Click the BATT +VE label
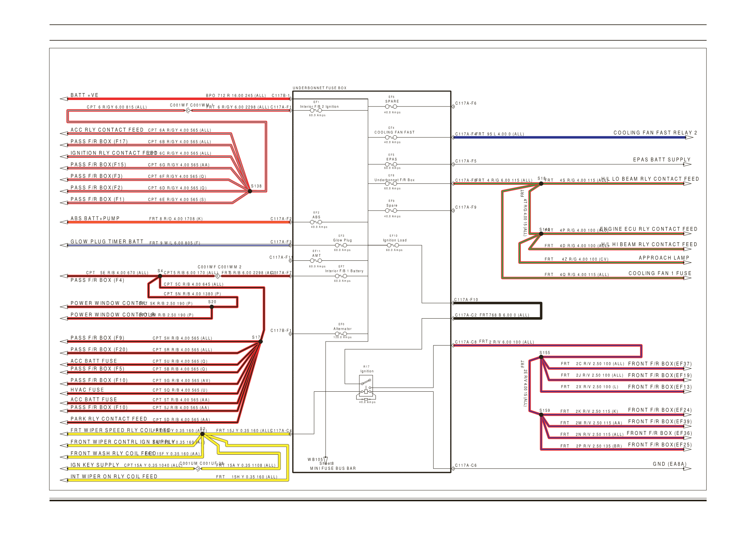This screenshot has height=535, width=756. [84, 95]
